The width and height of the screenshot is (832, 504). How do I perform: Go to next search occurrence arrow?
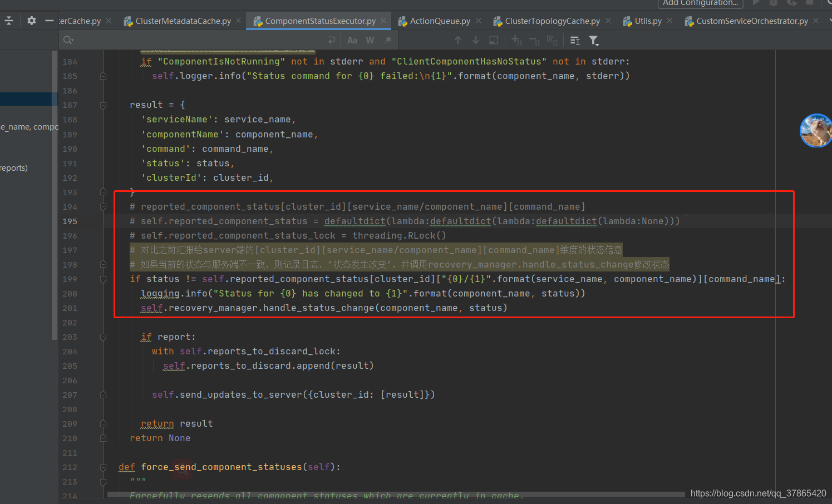[476, 40]
